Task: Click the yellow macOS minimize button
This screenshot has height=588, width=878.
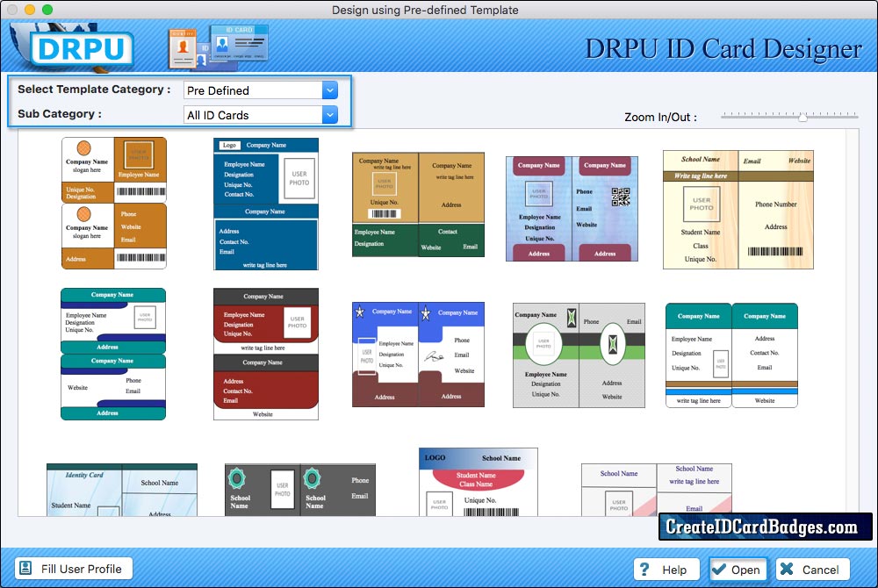Action: (30, 10)
